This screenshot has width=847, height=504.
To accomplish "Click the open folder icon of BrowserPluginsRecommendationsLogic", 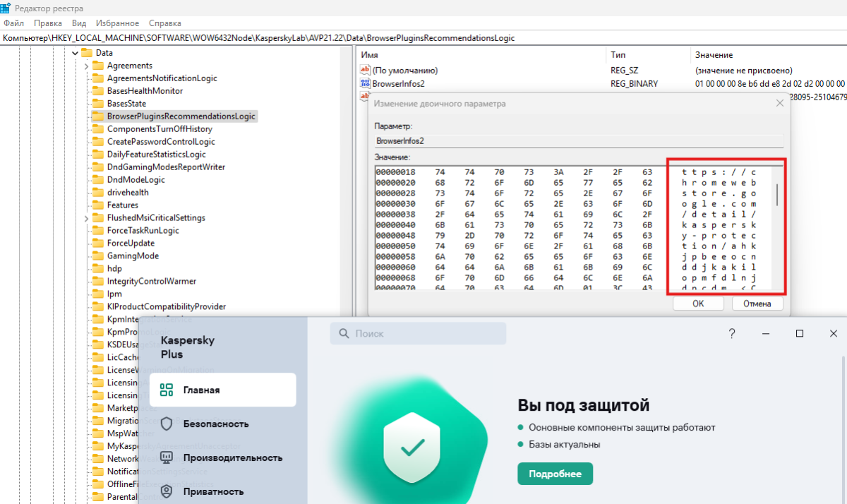I will point(98,116).
